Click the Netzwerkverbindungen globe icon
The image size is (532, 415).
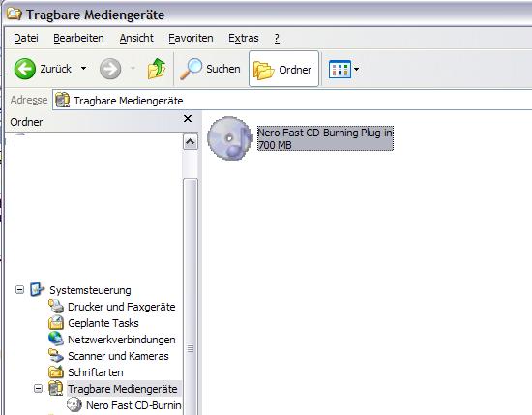[x=56, y=339]
